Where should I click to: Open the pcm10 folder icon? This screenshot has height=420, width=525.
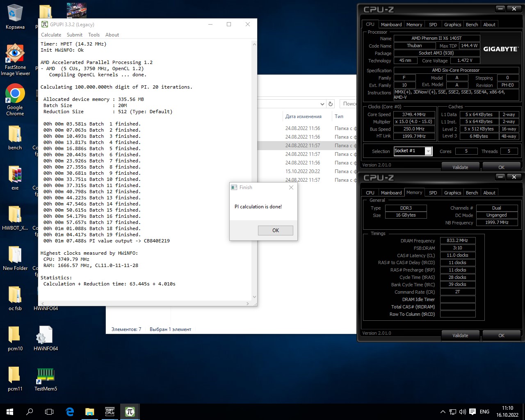coord(15,338)
